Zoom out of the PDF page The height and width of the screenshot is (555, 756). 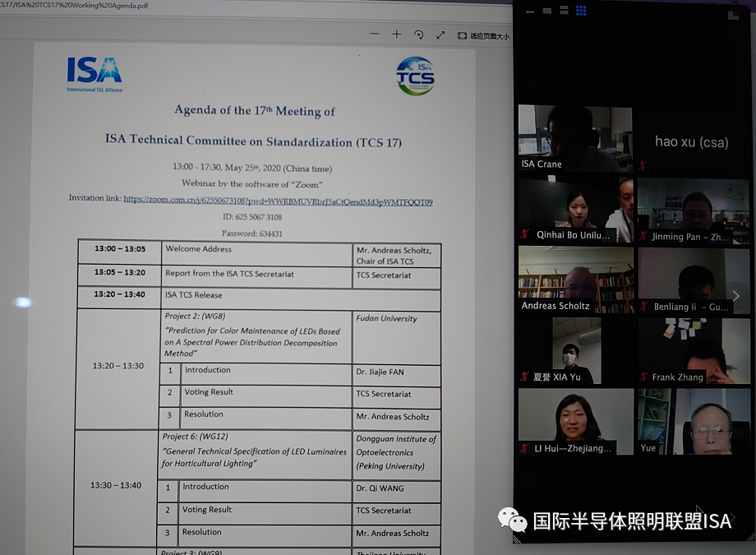tap(375, 35)
